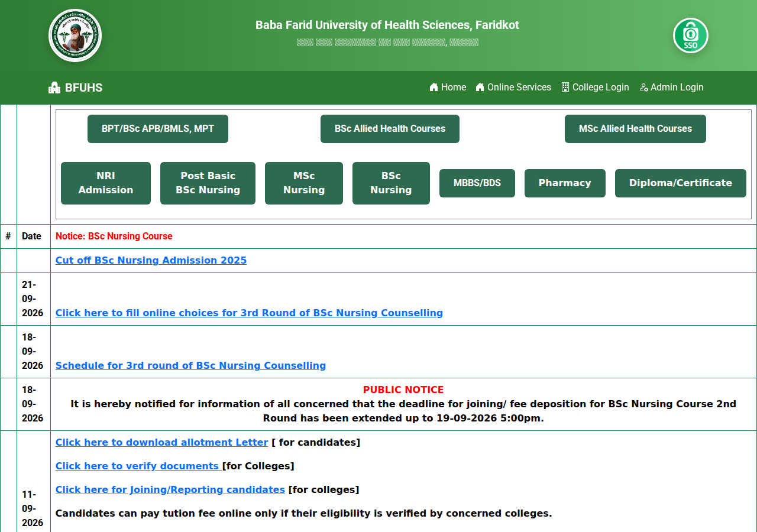Open Pharmacy section
This screenshot has height=532, width=757.
[x=565, y=183]
